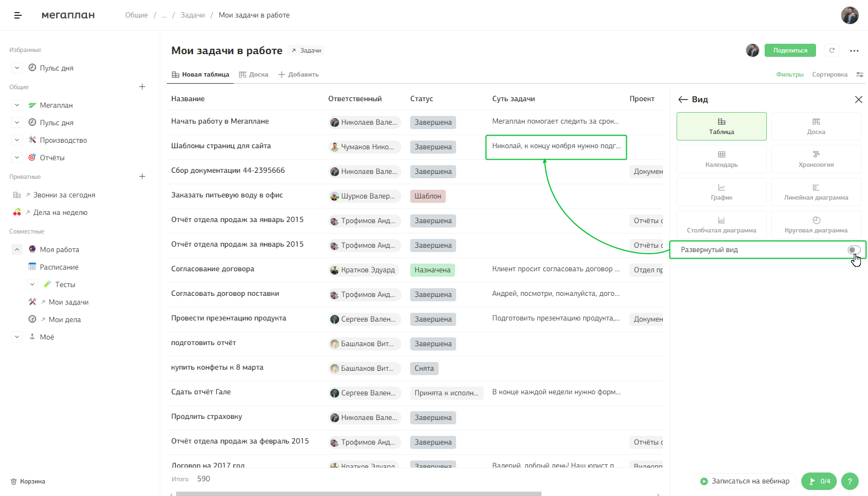Click Ответственный column header

pos(354,99)
